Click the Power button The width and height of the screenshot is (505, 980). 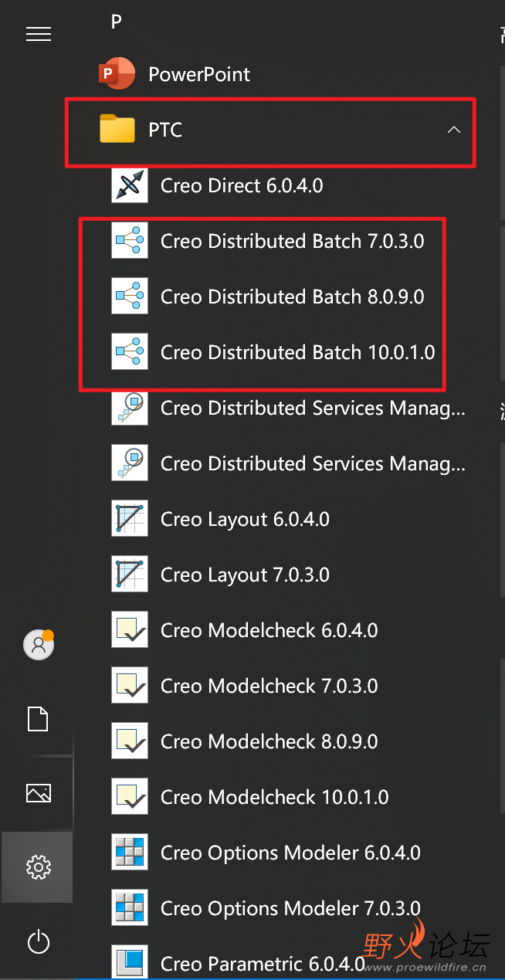(x=38, y=942)
